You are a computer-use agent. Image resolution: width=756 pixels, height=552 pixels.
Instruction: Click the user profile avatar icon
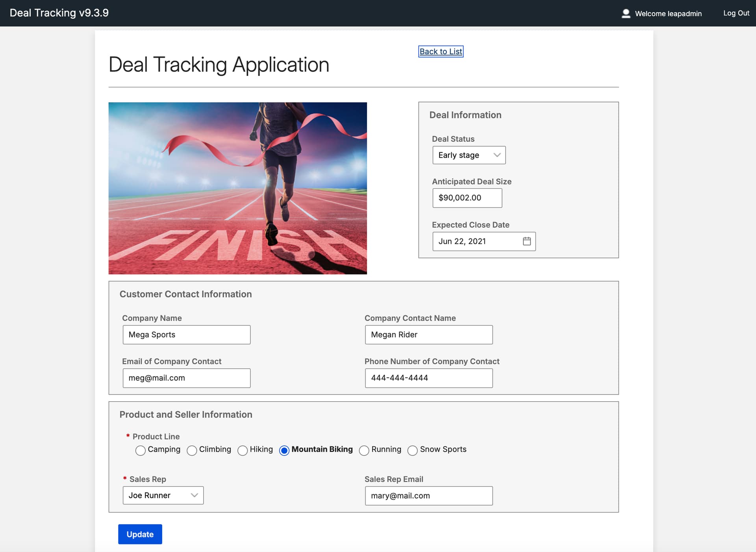point(626,13)
